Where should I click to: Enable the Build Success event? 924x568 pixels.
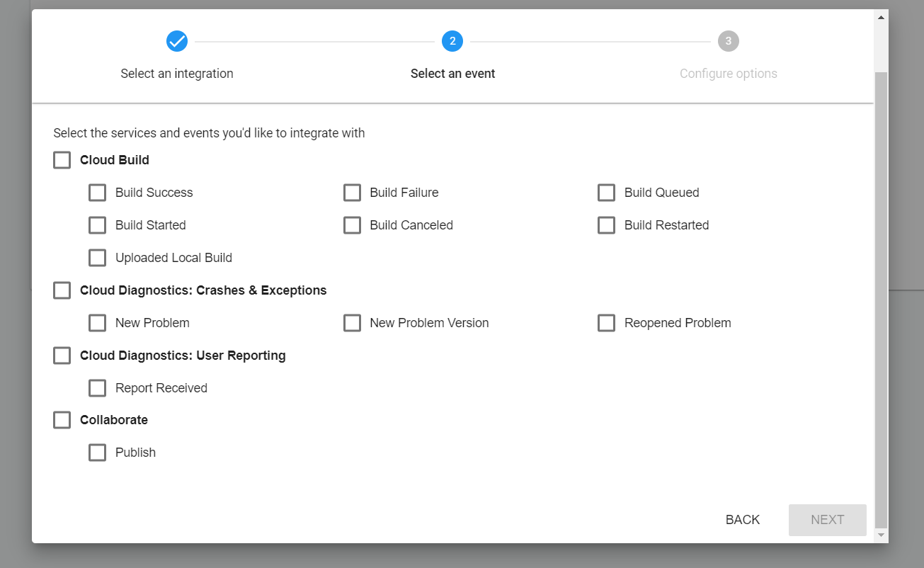(x=98, y=193)
